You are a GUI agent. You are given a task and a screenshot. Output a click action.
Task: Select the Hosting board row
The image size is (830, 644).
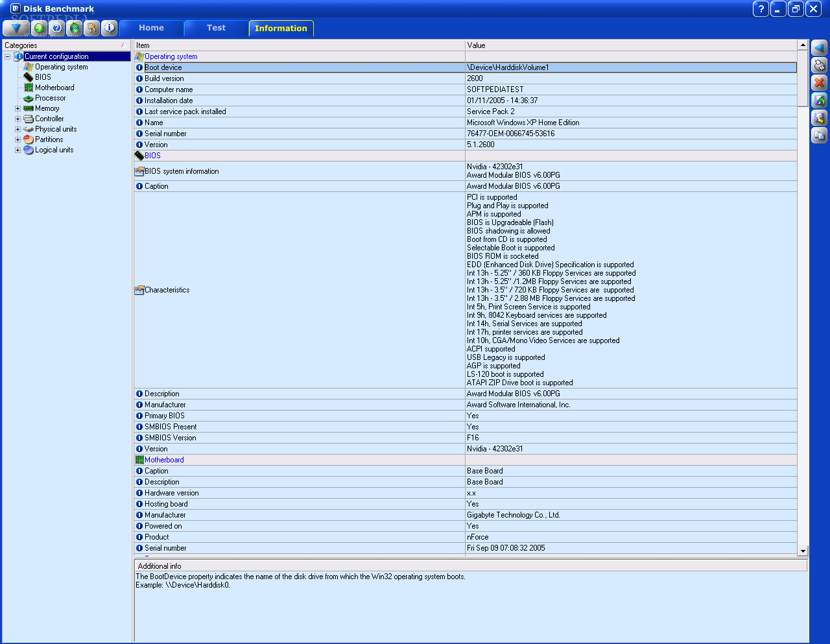[x=465, y=504]
